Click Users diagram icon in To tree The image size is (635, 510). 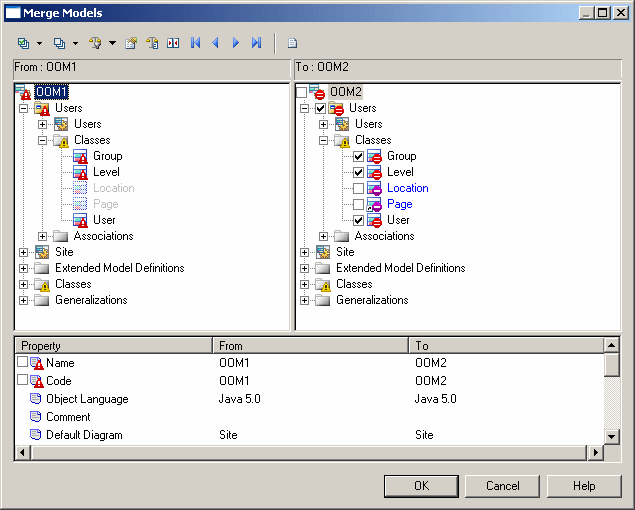click(342, 124)
